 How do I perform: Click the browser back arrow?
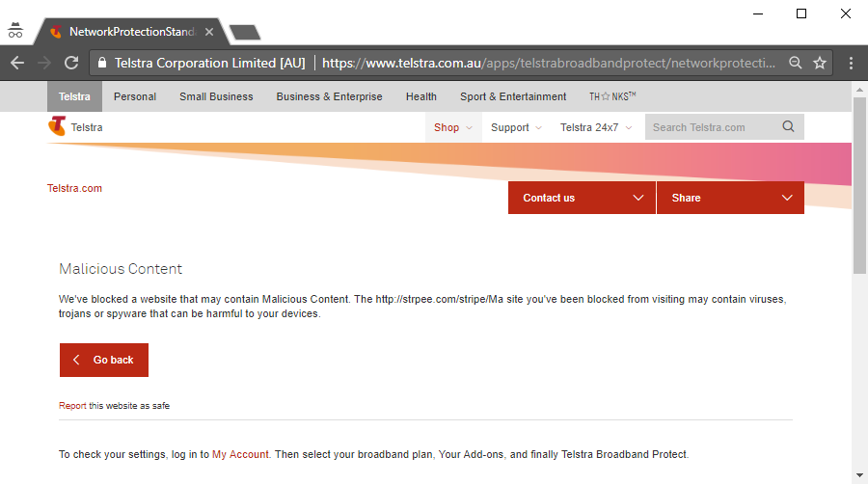(x=17, y=63)
